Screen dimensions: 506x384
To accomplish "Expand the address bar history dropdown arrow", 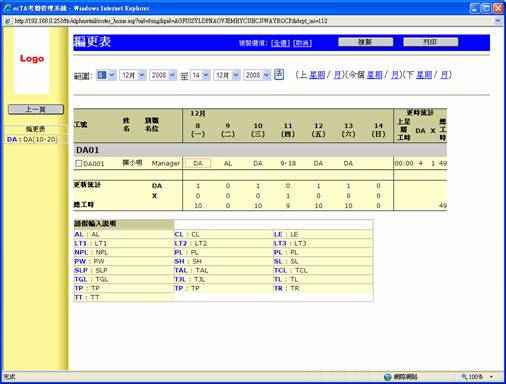I will pos(498,21).
